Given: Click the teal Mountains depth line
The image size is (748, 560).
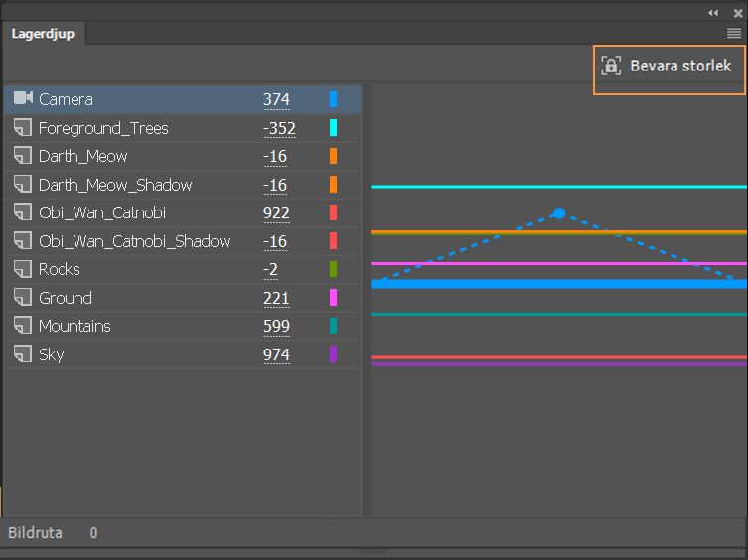Looking at the screenshot, I should coord(558,314).
